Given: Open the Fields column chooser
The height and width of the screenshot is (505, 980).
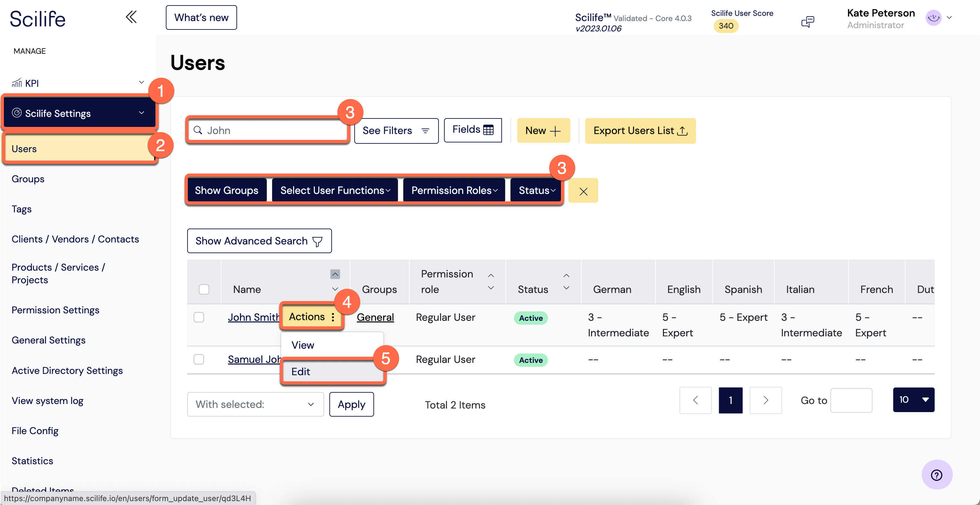Looking at the screenshot, I should (x=473, y=130).
